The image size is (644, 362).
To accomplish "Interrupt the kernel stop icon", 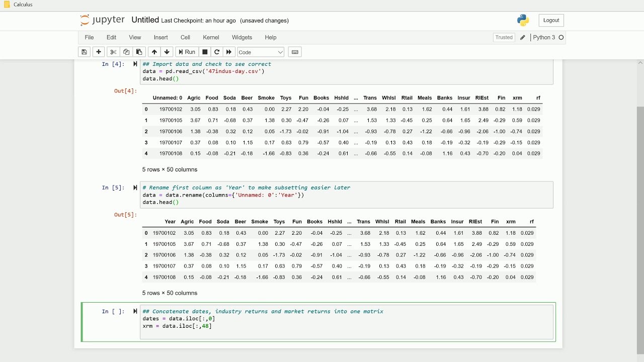I will (205, 52).
